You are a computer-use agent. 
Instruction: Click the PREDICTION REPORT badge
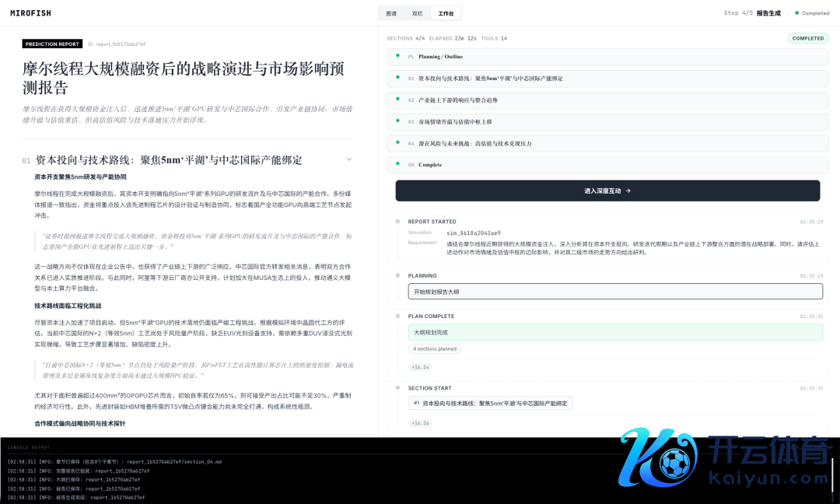pyautogui.click(x=52, y=44)
